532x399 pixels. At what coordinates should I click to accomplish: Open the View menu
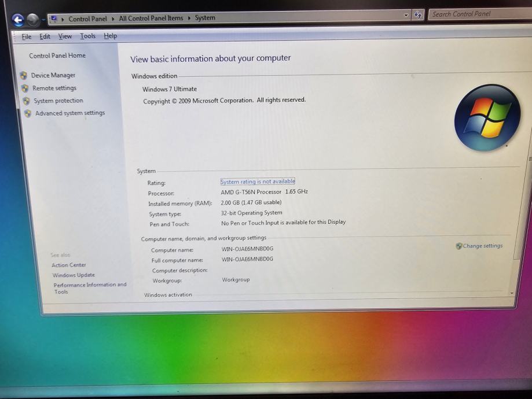point(65,36)
